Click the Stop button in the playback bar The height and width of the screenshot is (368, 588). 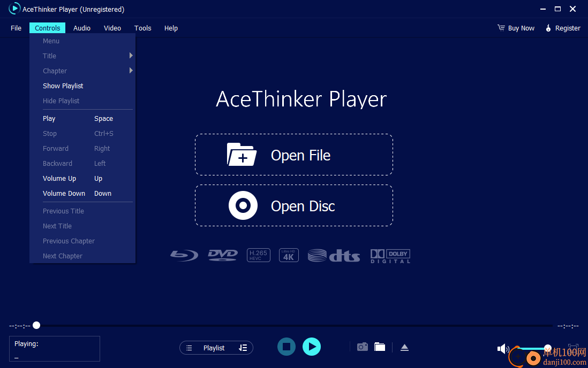click(287, 347)
